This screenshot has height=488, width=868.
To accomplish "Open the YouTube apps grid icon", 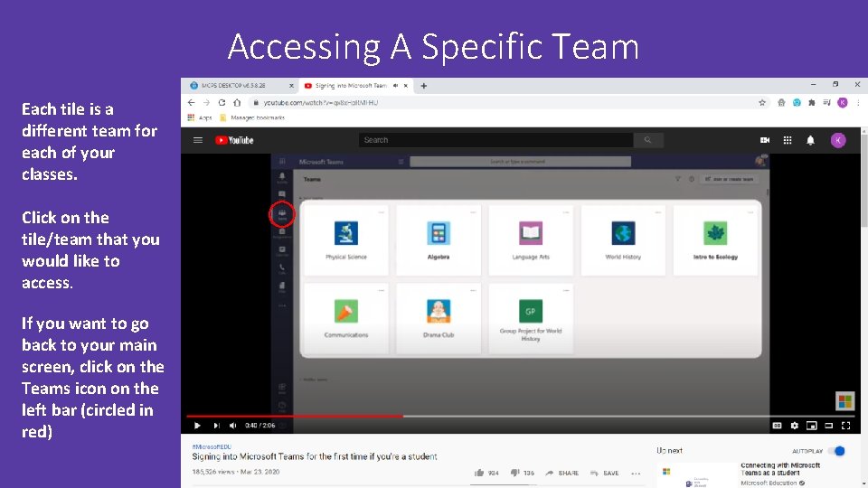I will click(x=788, y=141).
